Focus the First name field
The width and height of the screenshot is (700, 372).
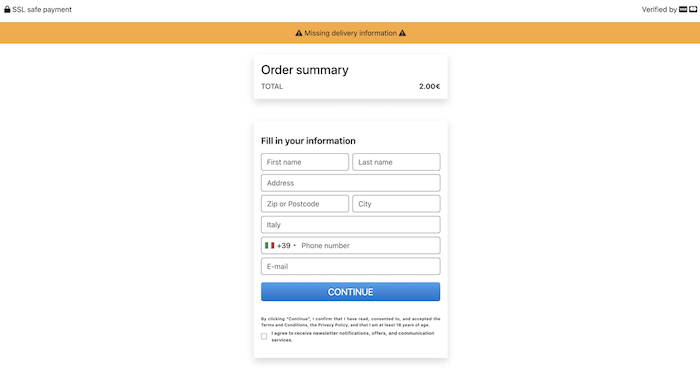coord(305,162)
